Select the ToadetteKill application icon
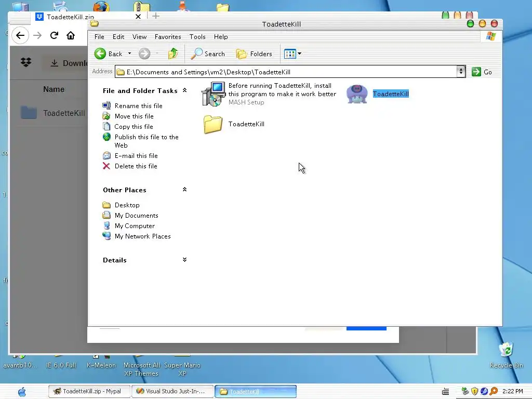Viewport: 532px width, 399px height. [357, 94]
